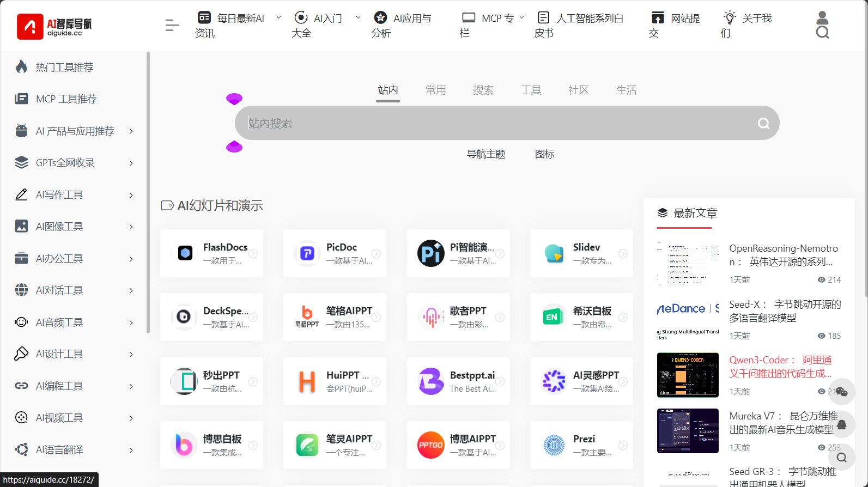The width and height of the screenshot is (868, 487).
Task: Switch to the 工具 search tab
Action: [x=531, y=90]
